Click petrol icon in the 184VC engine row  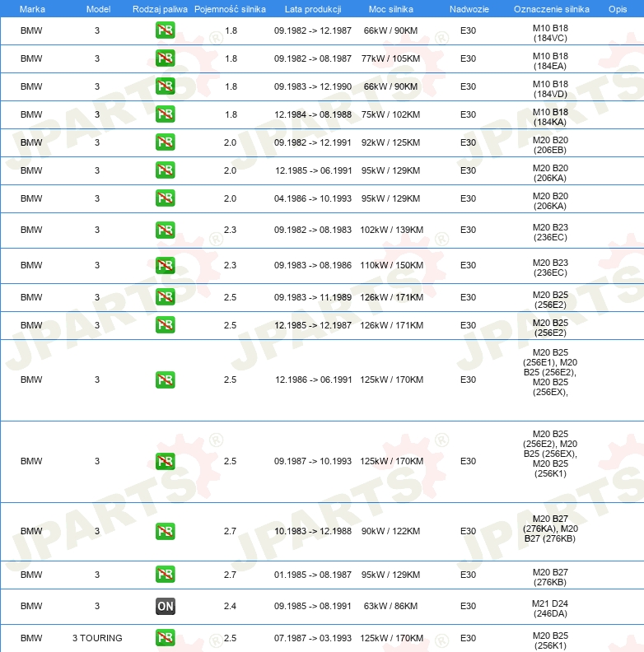pos(166,30)
